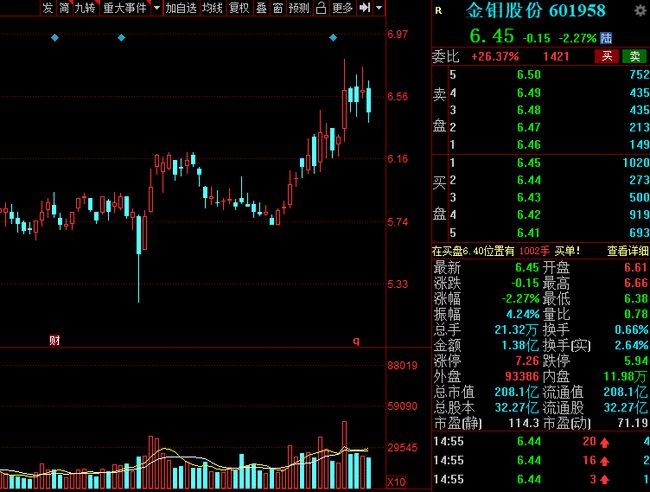Click the 总市值 208.1亿 value
The width and height of the screenshot is (650, 492).
[x=516, y=392]
